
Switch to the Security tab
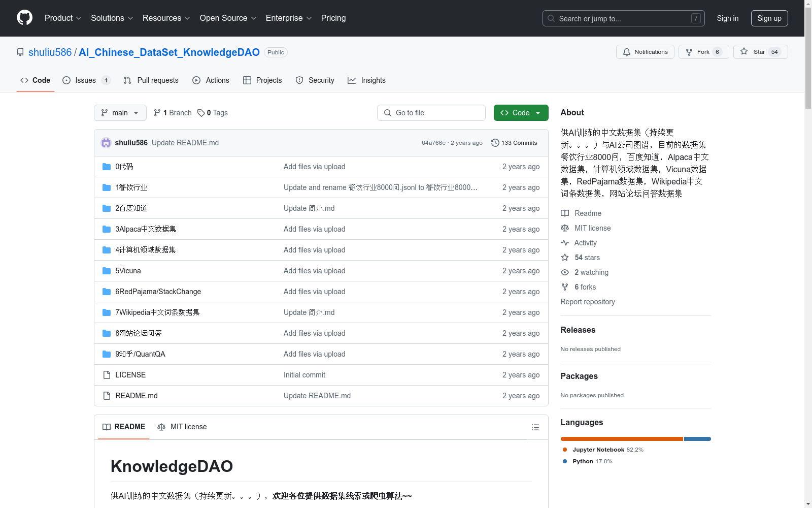[x=315, y=80]
